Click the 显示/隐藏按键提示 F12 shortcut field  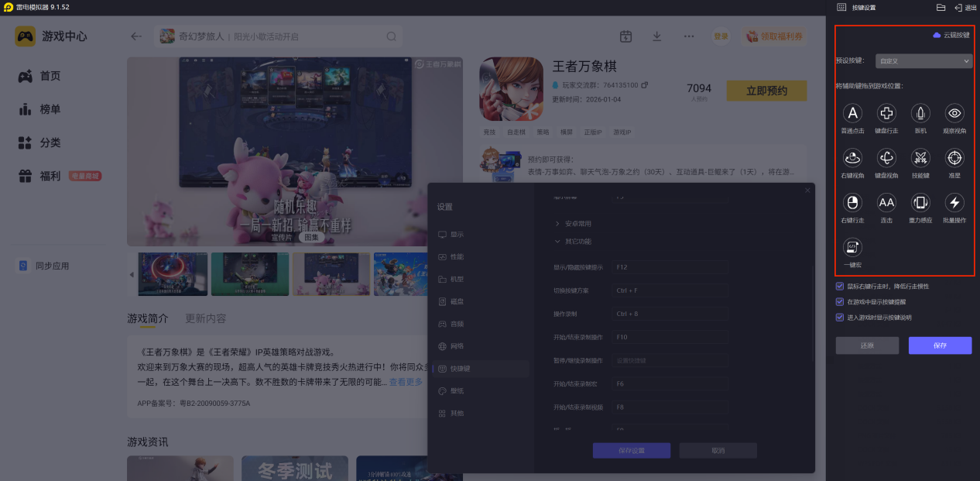670,267
